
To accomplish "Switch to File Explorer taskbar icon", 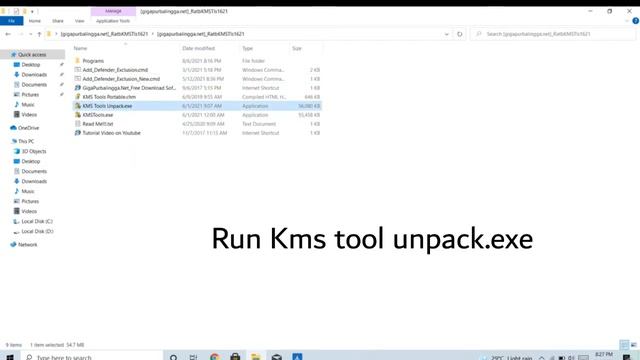I will click(256, 357).
